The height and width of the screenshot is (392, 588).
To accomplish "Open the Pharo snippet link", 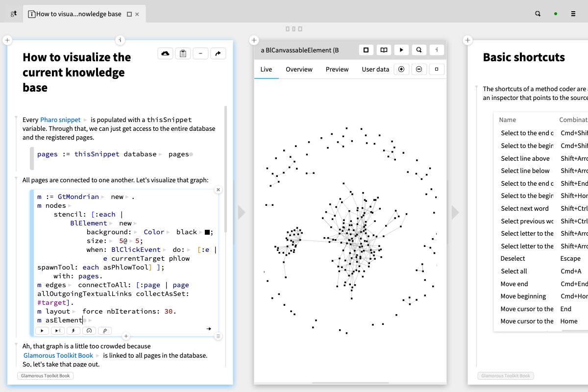I will [60, 120].
